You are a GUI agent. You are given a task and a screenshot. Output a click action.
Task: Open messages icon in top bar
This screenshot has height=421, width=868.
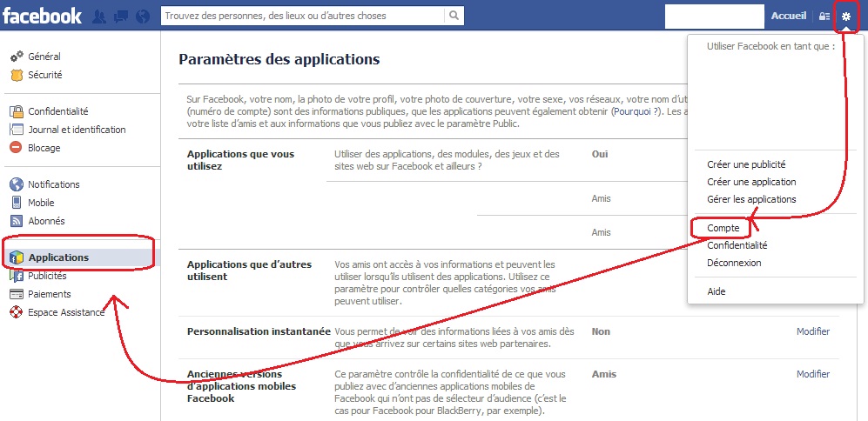[121, 17]
